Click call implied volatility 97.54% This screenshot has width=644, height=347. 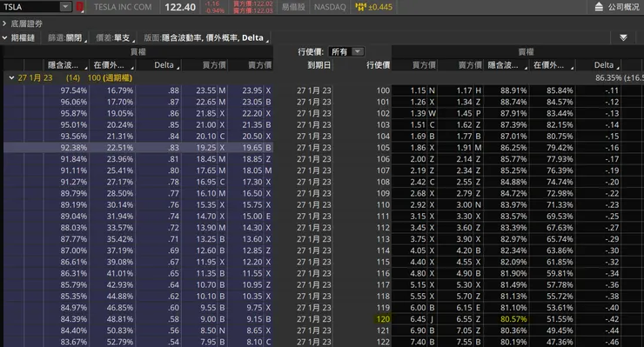click(73, 90)
